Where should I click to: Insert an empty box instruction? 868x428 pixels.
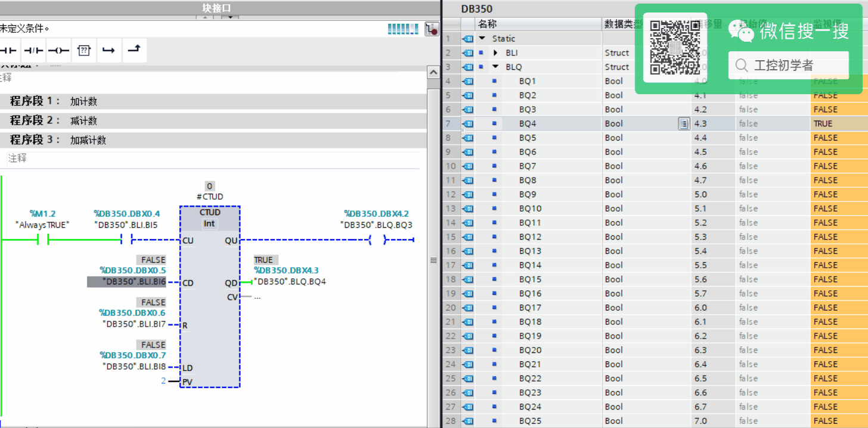point(84,51)
